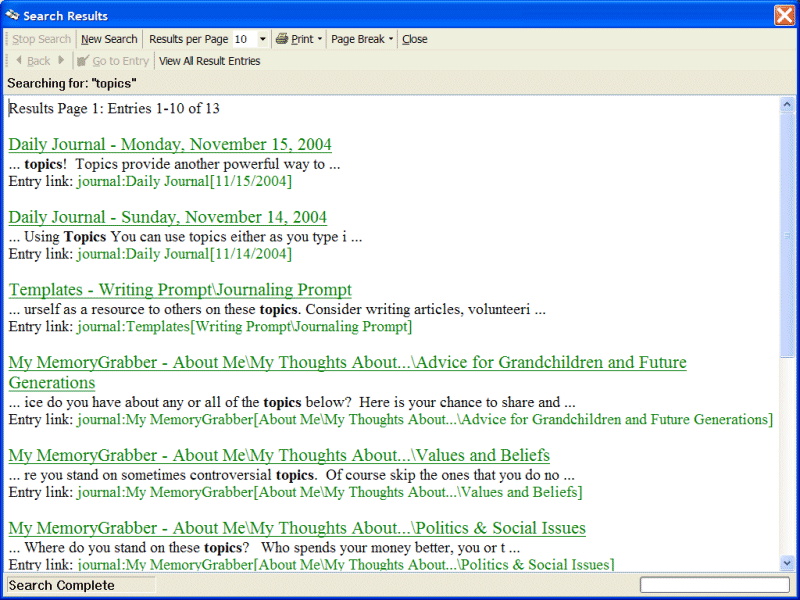Expand the Print dropdown arrow
Screen dimensions: 800x600
(x=320, y=39)
